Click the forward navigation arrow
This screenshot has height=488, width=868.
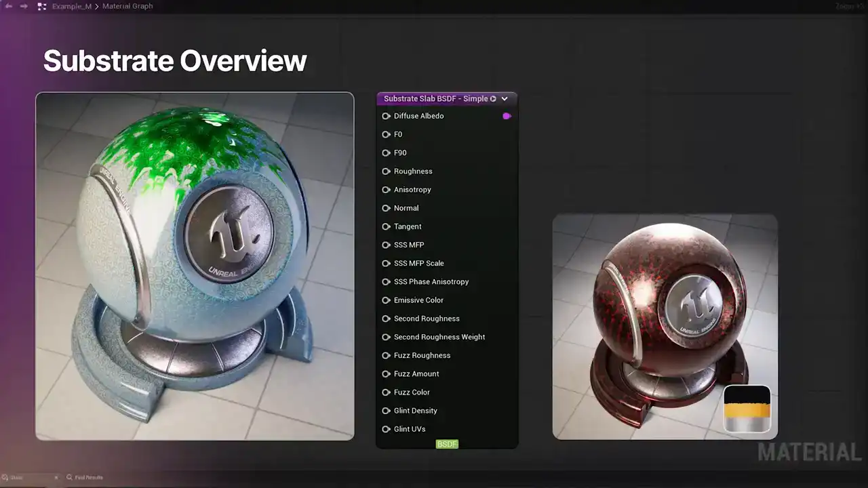24,6
